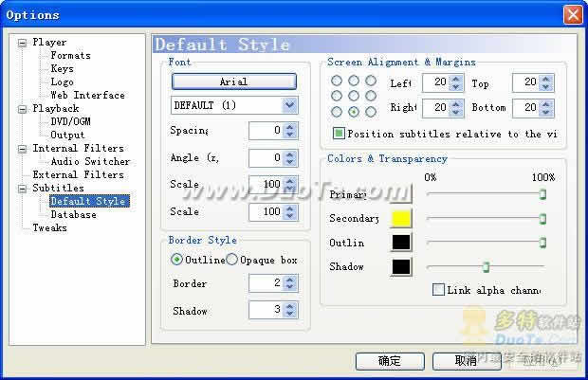Select top-right screen alignment
The width and height of the screenshot is (588, 380).
pyautogui.click(x=371, y=81)
